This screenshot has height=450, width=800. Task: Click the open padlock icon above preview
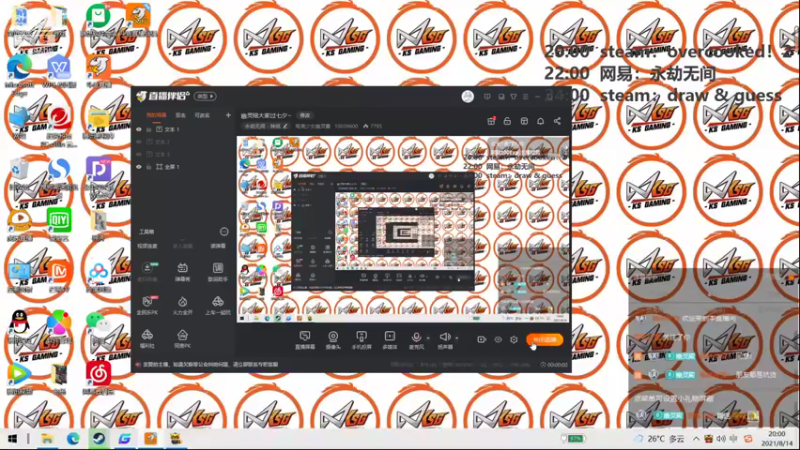tap(507, 121)
